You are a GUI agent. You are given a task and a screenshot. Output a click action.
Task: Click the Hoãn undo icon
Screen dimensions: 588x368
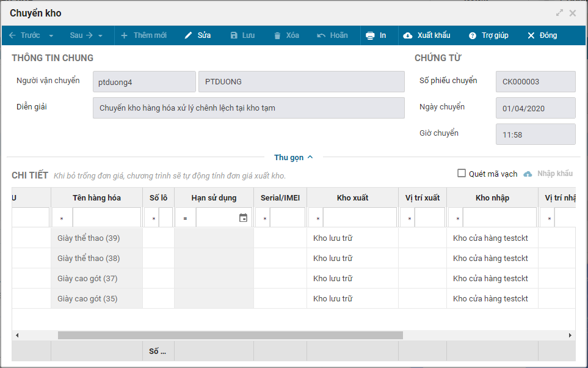(x=321, y=35)
